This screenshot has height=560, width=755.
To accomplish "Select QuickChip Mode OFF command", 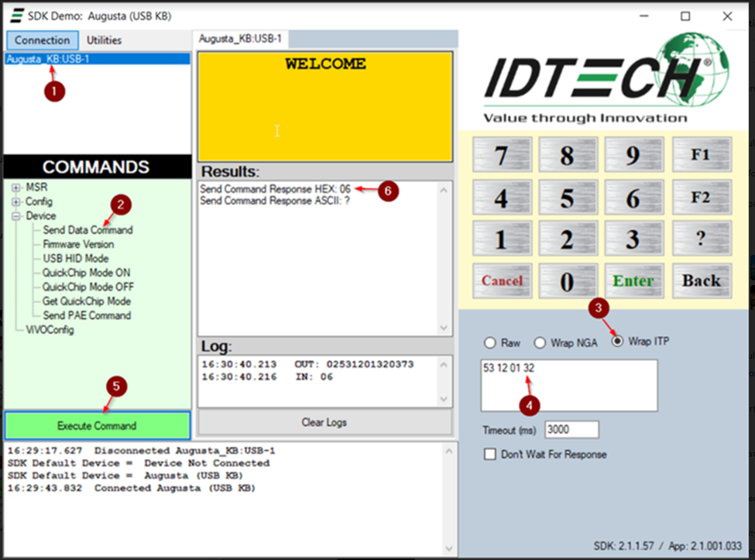I will 88,287.
